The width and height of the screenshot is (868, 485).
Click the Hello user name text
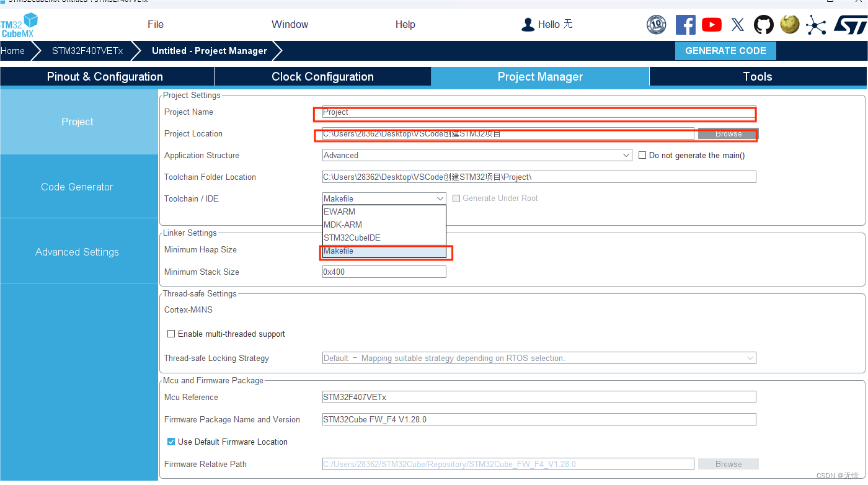[555, 25]
